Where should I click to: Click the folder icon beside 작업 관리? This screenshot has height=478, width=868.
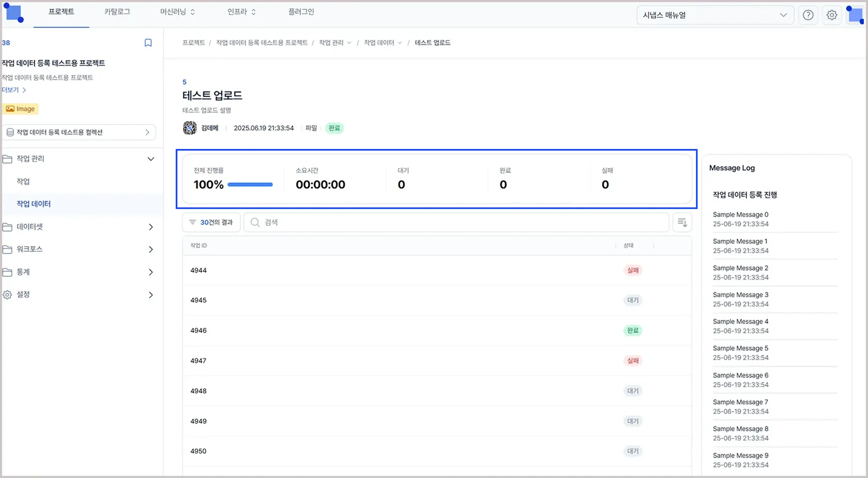click(7, 159)
